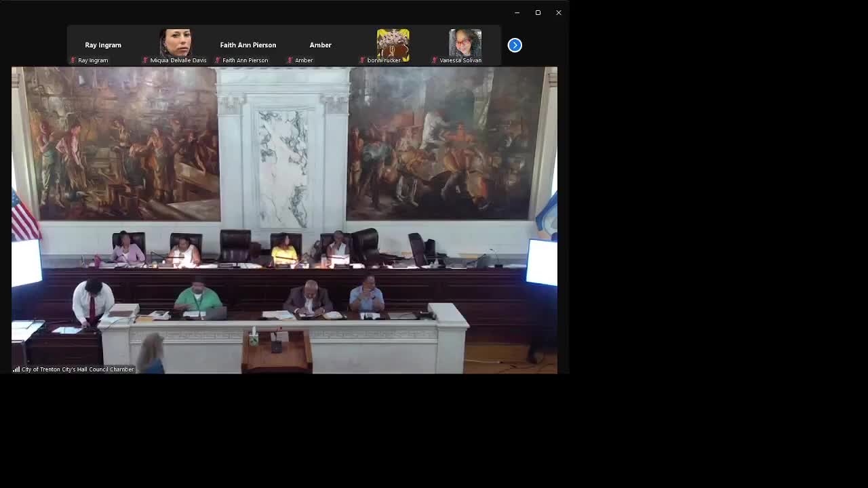Click Ray Ingram's muted microphone icon

(x=73, y=60)
